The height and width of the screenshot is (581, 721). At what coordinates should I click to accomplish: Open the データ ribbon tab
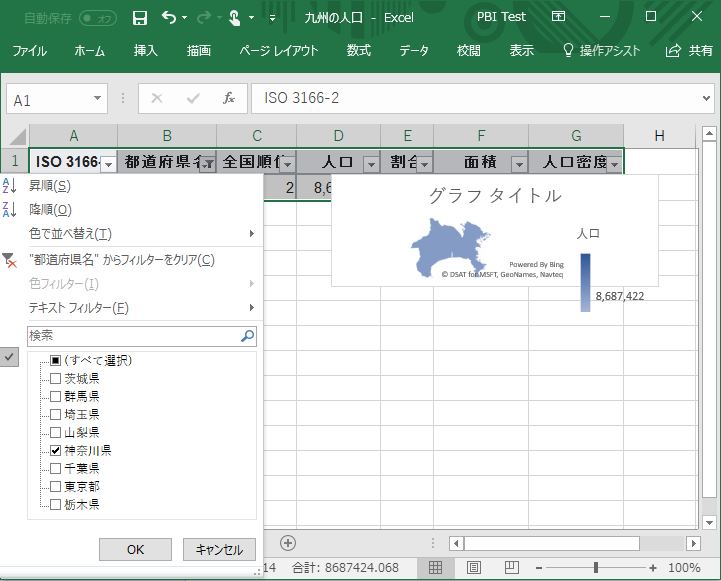click(x=414, y=50)
